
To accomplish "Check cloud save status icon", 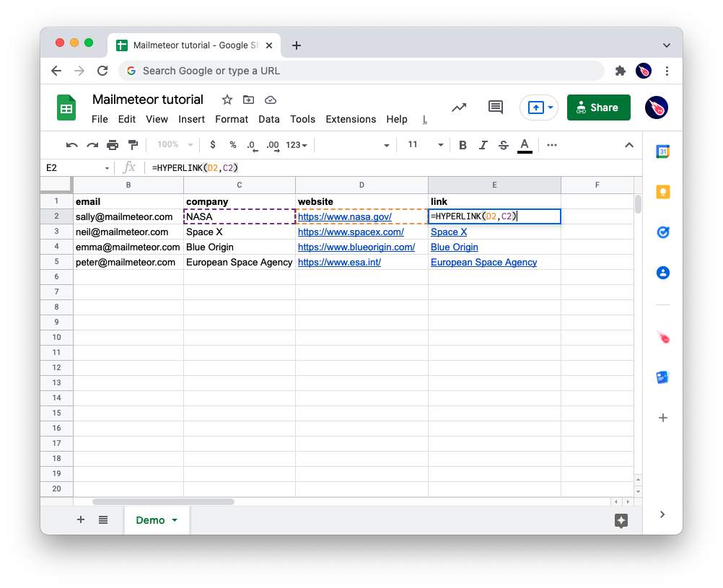I will tap(270, 100).
